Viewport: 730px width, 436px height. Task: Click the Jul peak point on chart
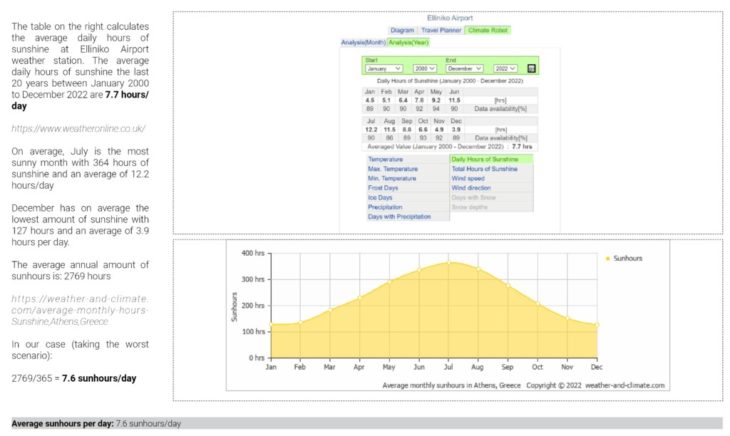point(451,262)
